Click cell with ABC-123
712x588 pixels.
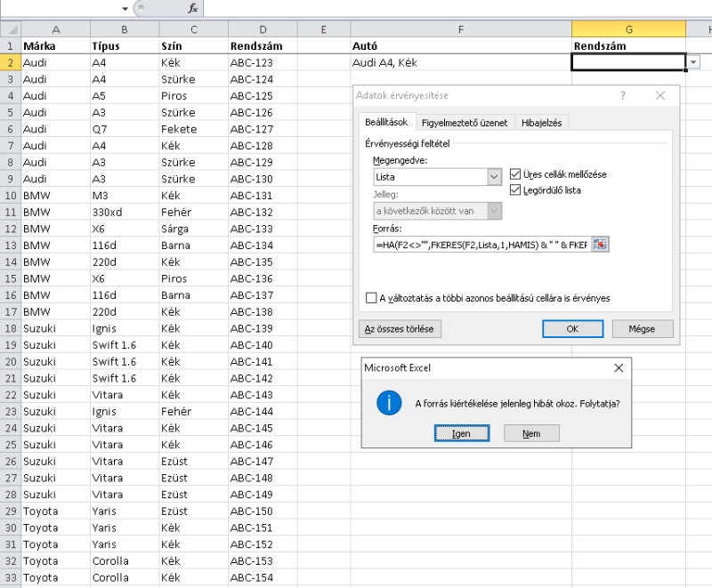pos(263,62)
